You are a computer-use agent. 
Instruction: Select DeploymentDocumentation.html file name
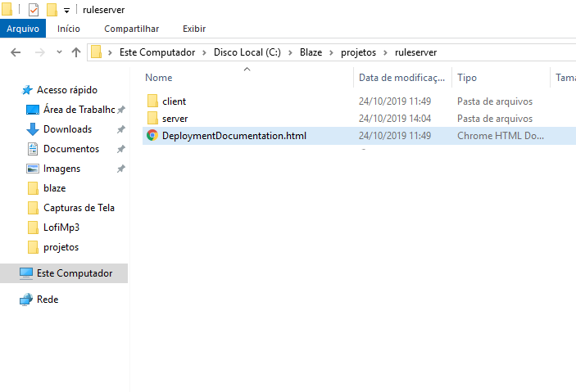[x=234, y=136]
